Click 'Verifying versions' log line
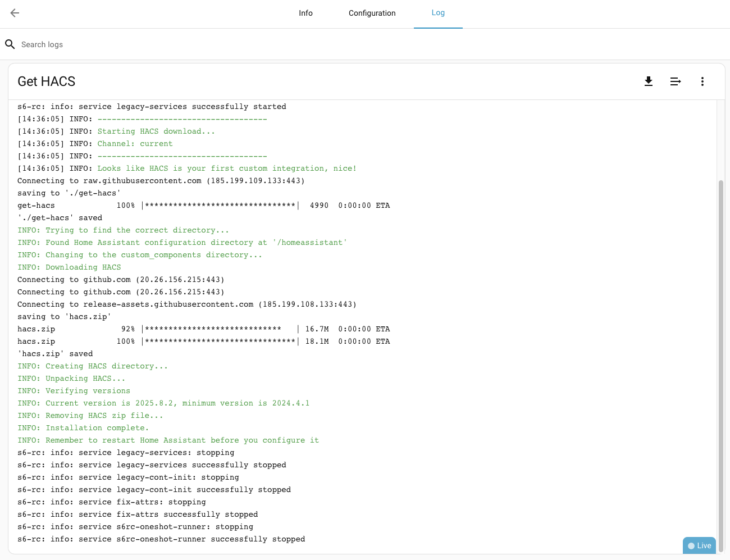 74,391
